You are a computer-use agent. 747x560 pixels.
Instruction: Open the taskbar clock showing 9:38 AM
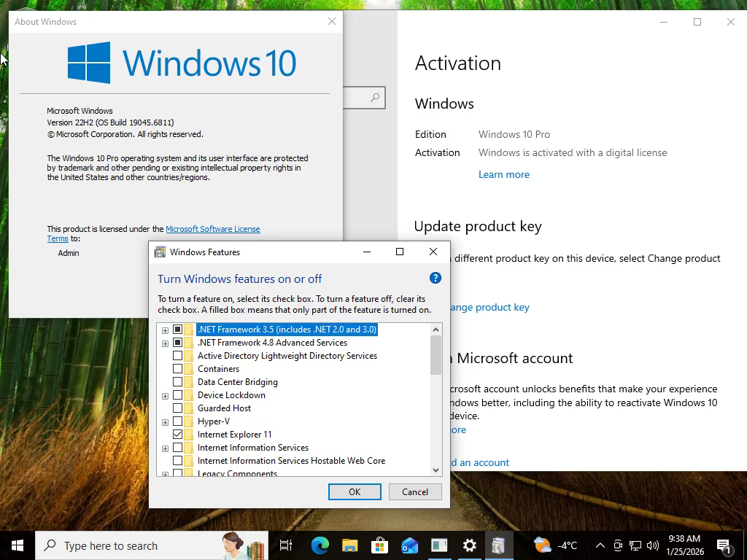(x=684, y=545)
